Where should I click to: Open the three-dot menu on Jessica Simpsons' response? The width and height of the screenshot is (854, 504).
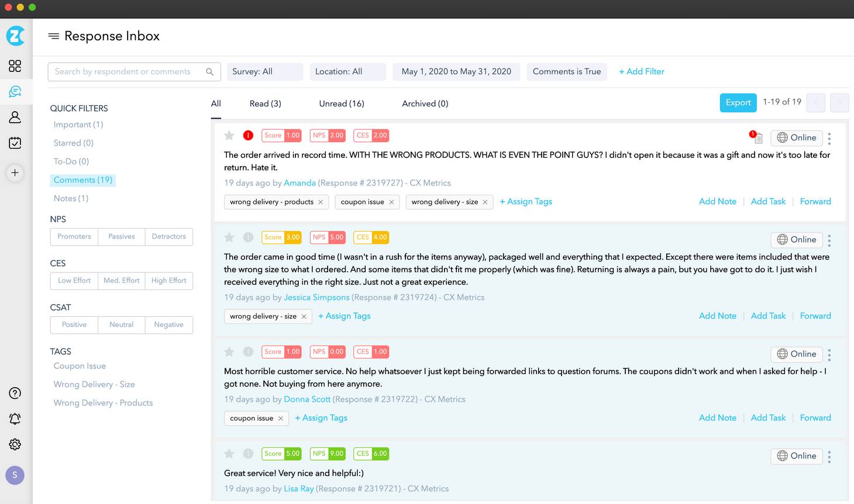pyautogui.click(x=829, y=240)
